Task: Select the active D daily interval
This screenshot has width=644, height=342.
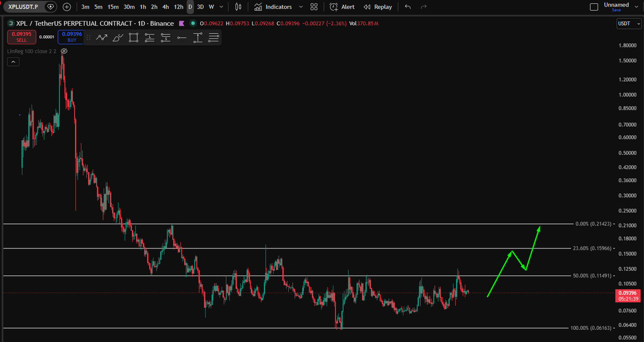Action: [x=190, y=7]
